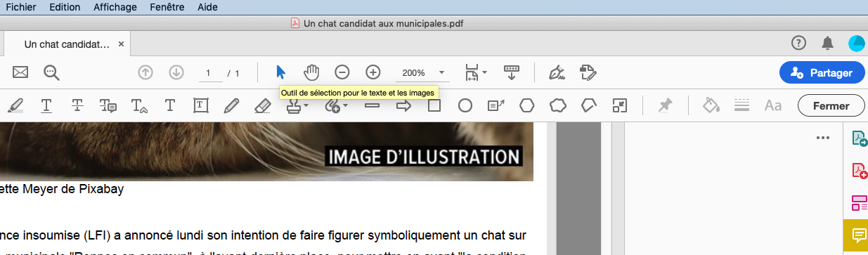Zoom out with the minus circle
Viewport: 868px width, 255px height.
pyautogui.click(x=342, y=72)
